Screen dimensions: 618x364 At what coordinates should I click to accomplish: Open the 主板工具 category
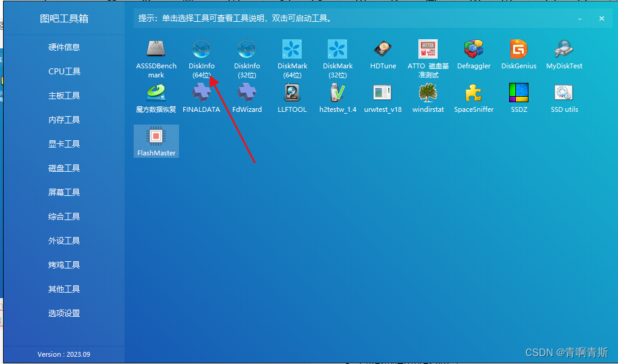64,96
